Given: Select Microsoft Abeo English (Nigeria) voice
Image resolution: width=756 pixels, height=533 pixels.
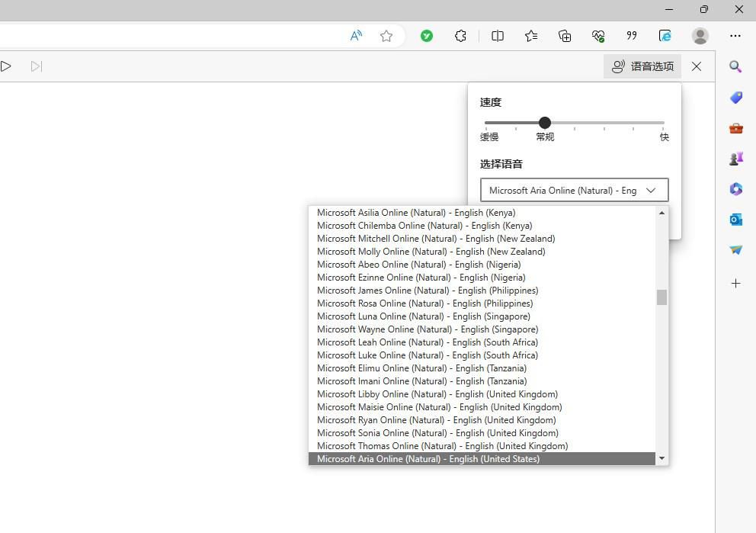Looking at the screenshot, I should click(x=482, y=265).
